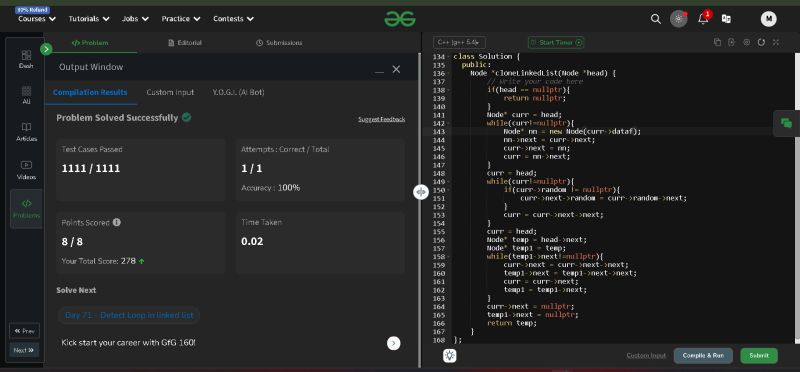Start the timer toggle
The height and width of the screenshot is (372, 800).
[556, 42]
